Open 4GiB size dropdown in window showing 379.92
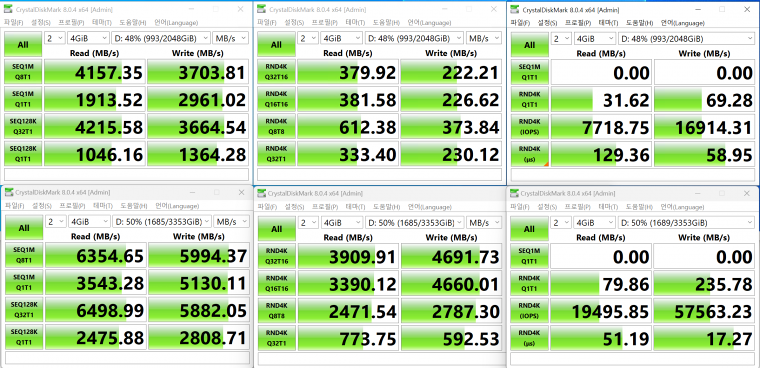The width and height of the screenshot is (760, 368). tap(341, 38)
